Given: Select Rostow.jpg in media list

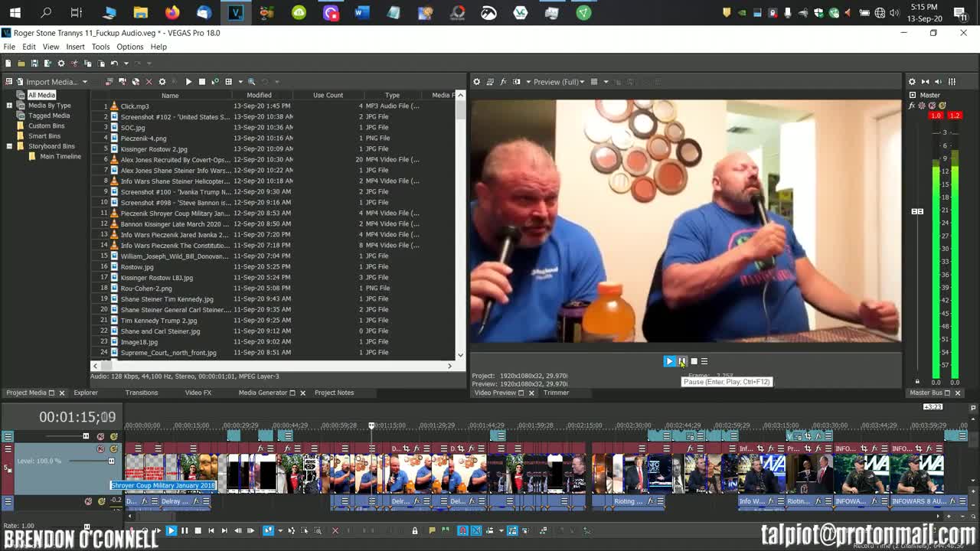Looking at the screenshot, I should (x=137, y=267).
